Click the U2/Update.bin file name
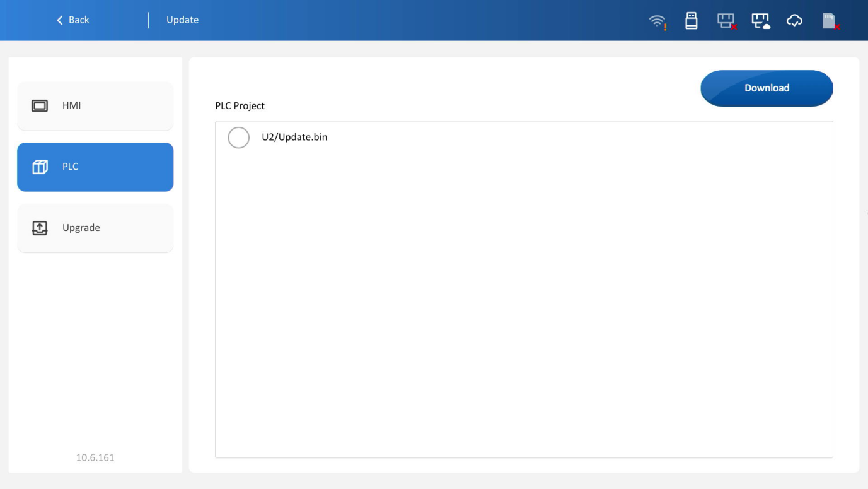Image resolution: width=868 pixels, height=489 pixels. pos(294,137)
